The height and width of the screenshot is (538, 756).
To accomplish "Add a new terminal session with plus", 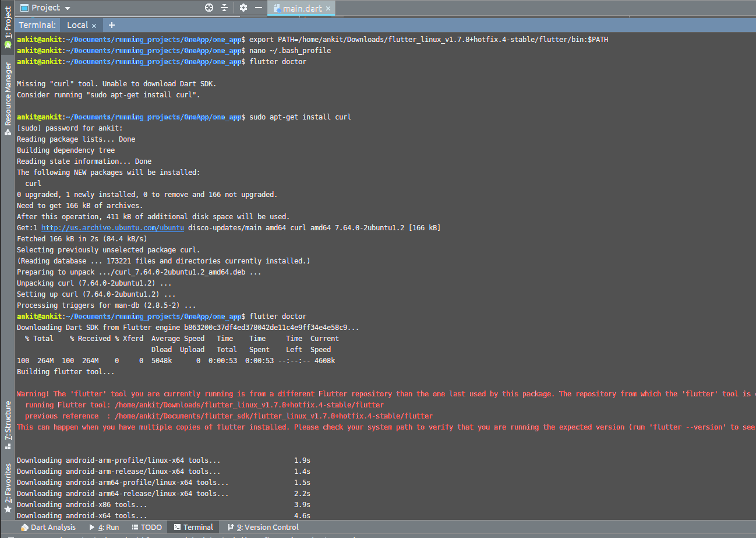I will click(x=112, y=25).
